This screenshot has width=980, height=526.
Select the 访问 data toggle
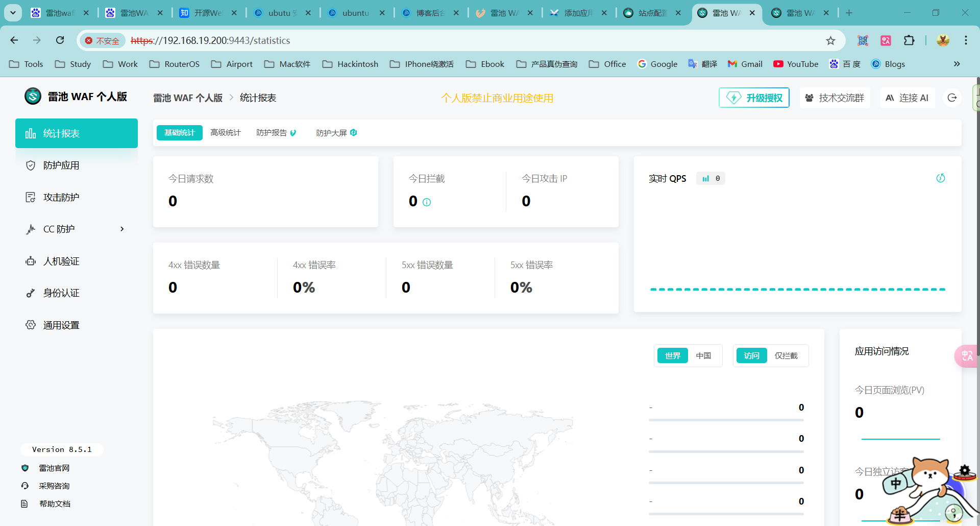752,355
